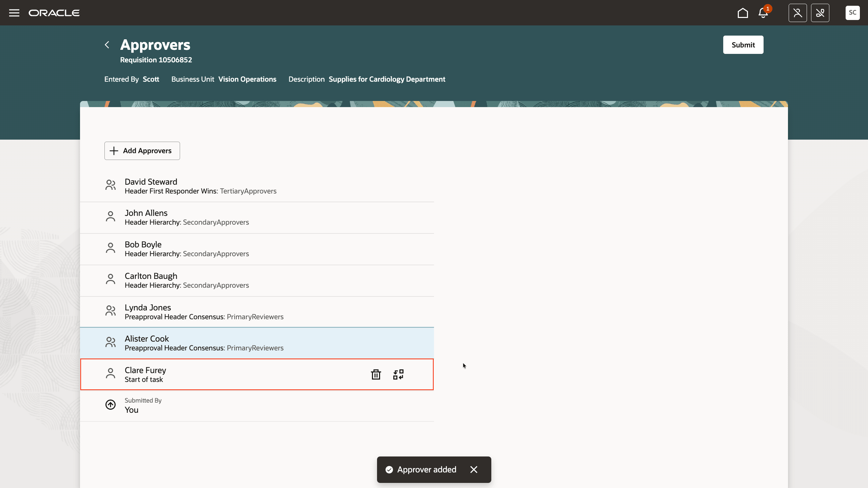Click the Oracle logo
This screenshot has width=868, height=488.
point(54,13)
